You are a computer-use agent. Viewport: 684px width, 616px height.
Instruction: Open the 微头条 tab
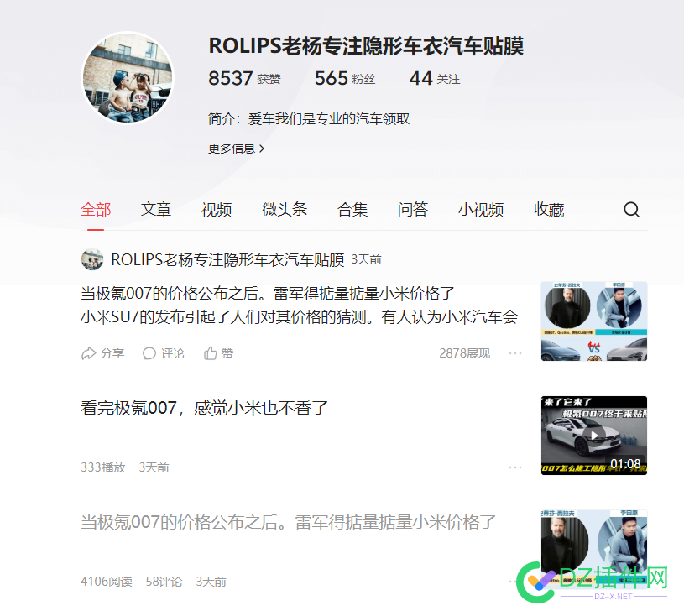point(285,209)
